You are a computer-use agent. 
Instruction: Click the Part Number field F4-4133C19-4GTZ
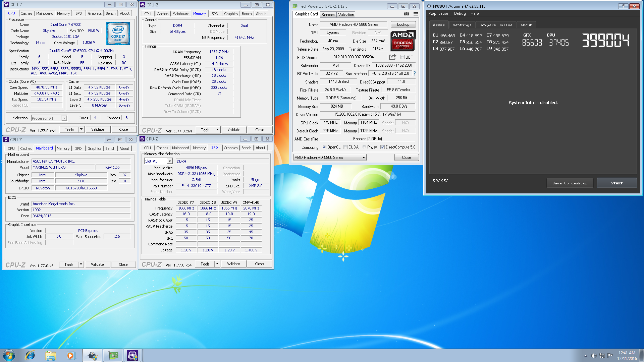(196, 186)
